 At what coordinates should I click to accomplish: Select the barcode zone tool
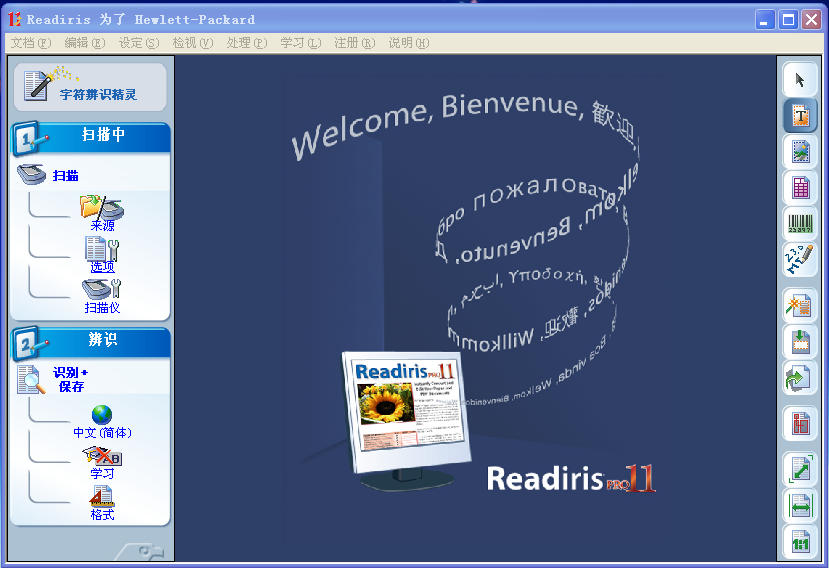point(800,224)
